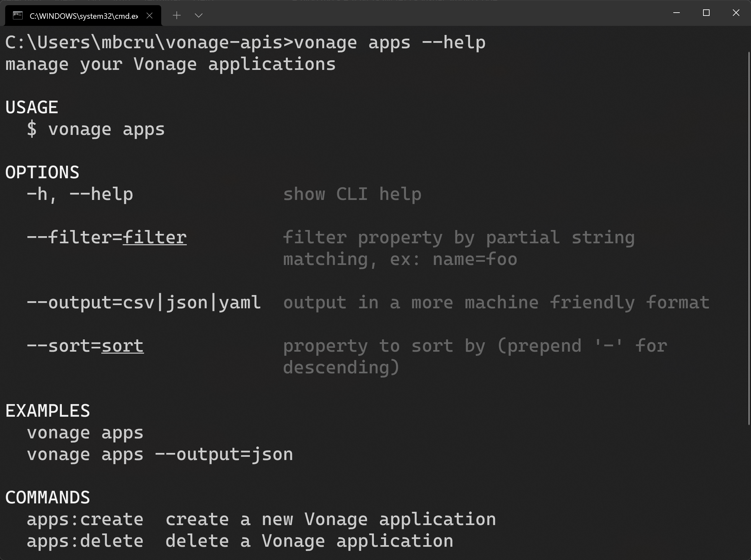
Task: Click the 'apps:create' command
Action: [85, 520]
